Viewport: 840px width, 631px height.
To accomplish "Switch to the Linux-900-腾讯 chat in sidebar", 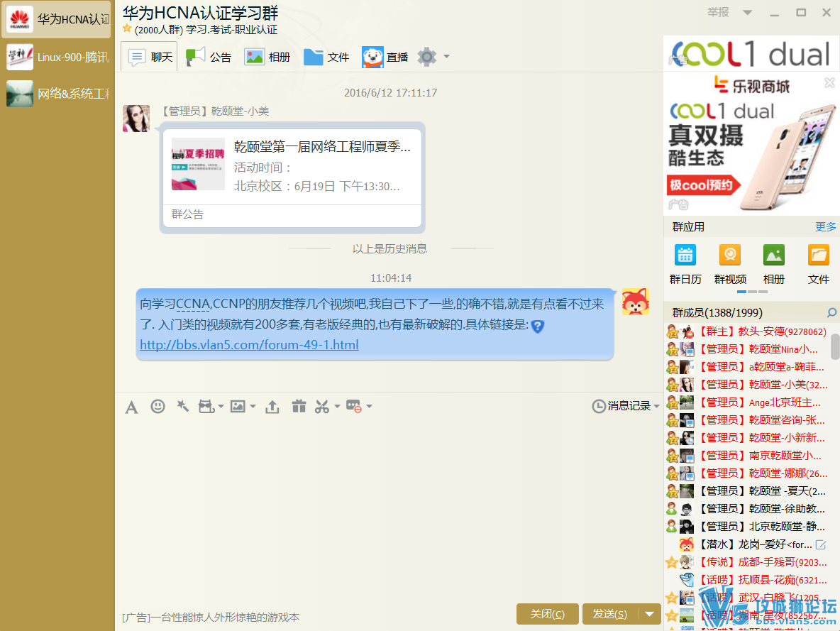I will point(57,57).
